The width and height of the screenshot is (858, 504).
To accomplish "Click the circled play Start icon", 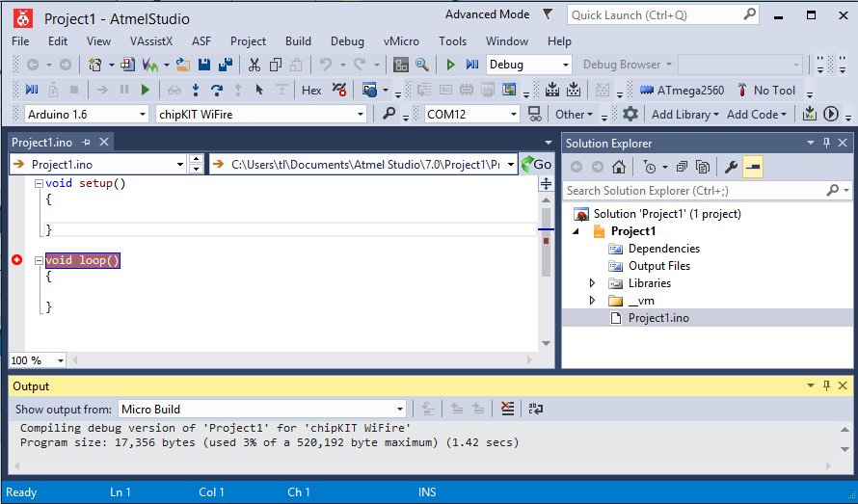I will [831, 114].
